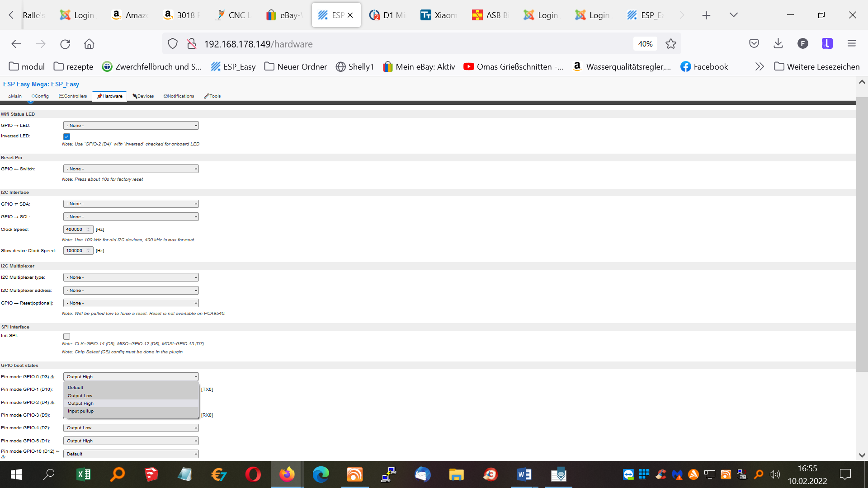Select Output Low in the open dropdown
Screen dimensions: 868x488
point(80,395)
